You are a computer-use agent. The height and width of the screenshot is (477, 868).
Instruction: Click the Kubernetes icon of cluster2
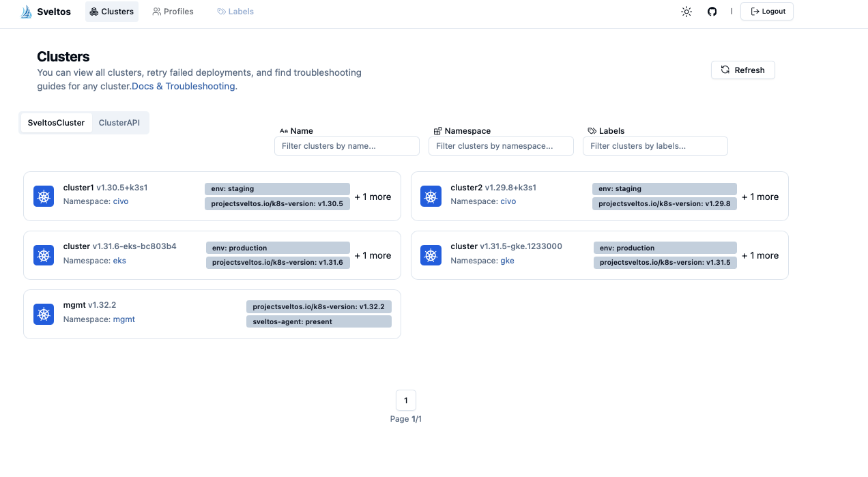[431, 197]
